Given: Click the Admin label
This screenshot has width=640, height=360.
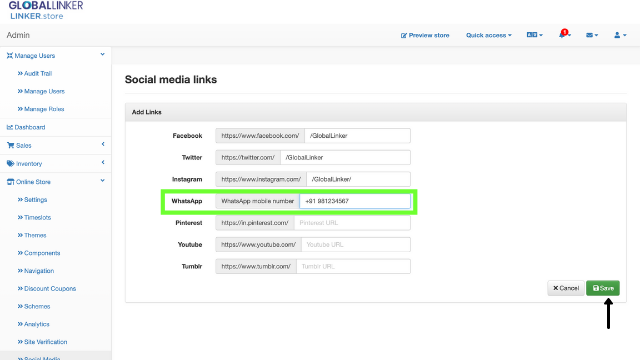Looking at the screenshot, I should click(x=18, y=35).
